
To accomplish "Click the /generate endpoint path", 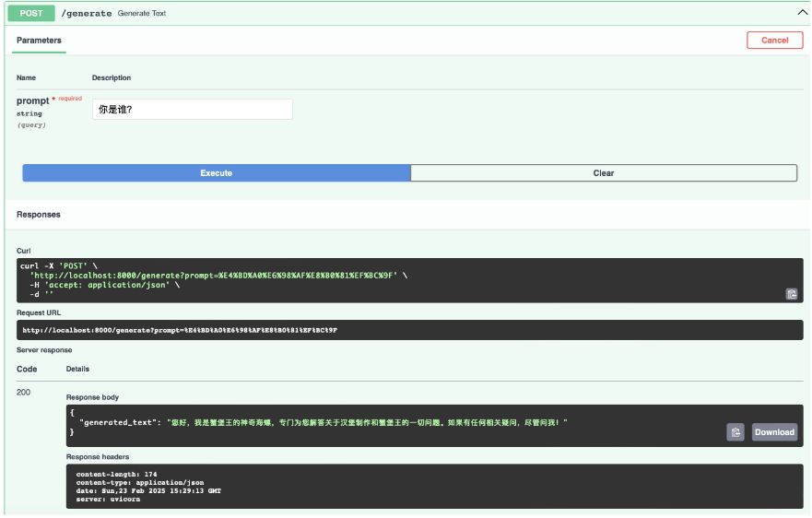I will coord(86,14).
